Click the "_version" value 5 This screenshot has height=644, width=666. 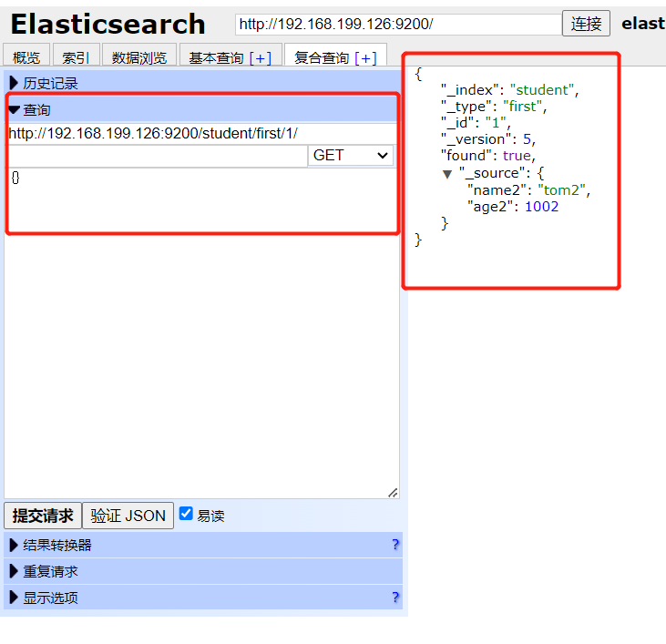(528, 139)
